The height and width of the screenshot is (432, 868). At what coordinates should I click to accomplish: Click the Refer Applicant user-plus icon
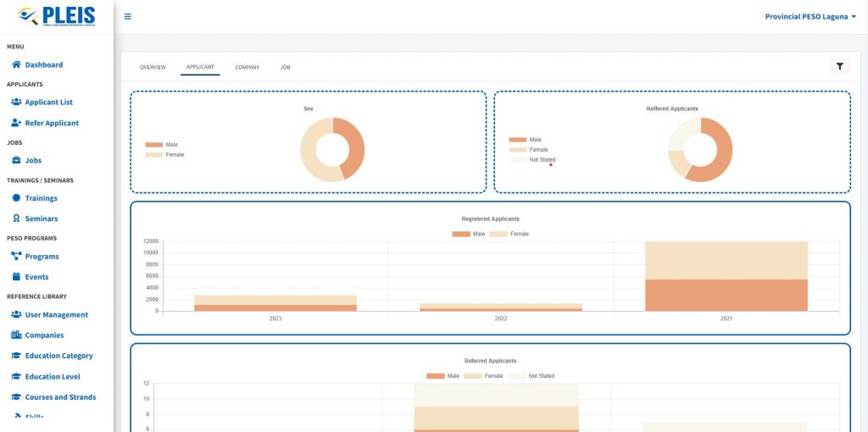pos(16,123)
